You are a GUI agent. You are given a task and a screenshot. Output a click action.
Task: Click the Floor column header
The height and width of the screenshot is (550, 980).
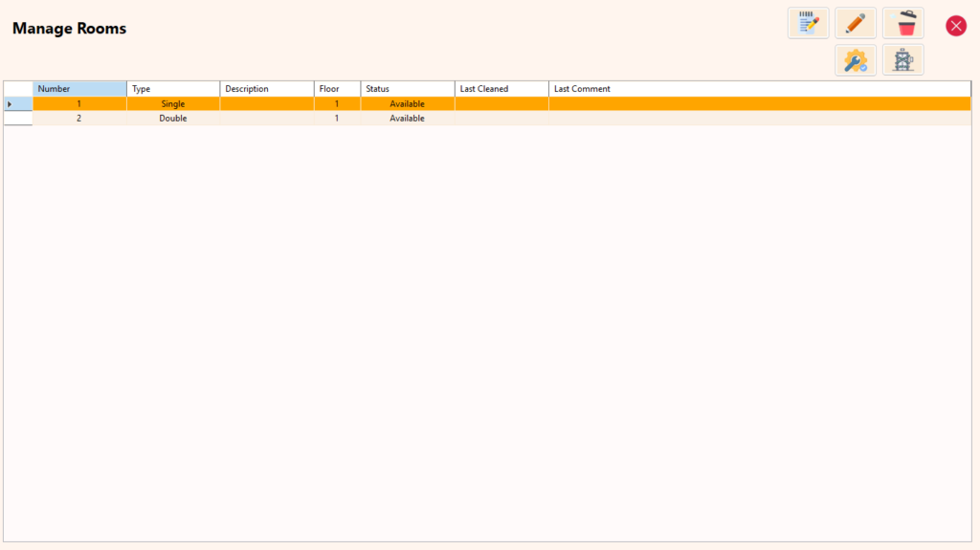(x=337, y=89)
